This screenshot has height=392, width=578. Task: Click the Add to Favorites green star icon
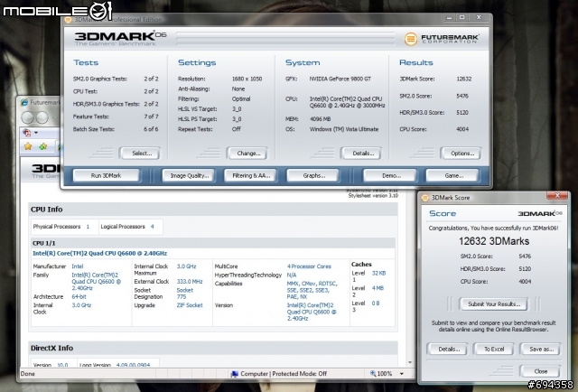click(x=43, y=146)
